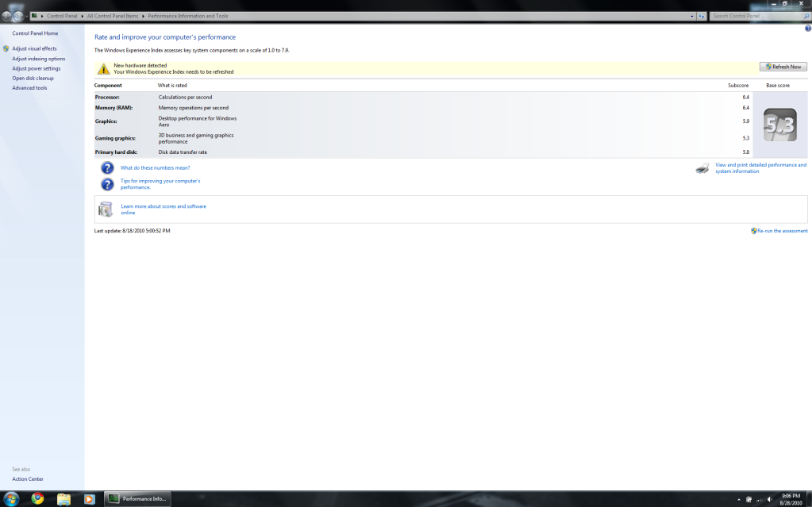Click Re-run the assessment link
812x507 pixels.
[x=782, y=231]
